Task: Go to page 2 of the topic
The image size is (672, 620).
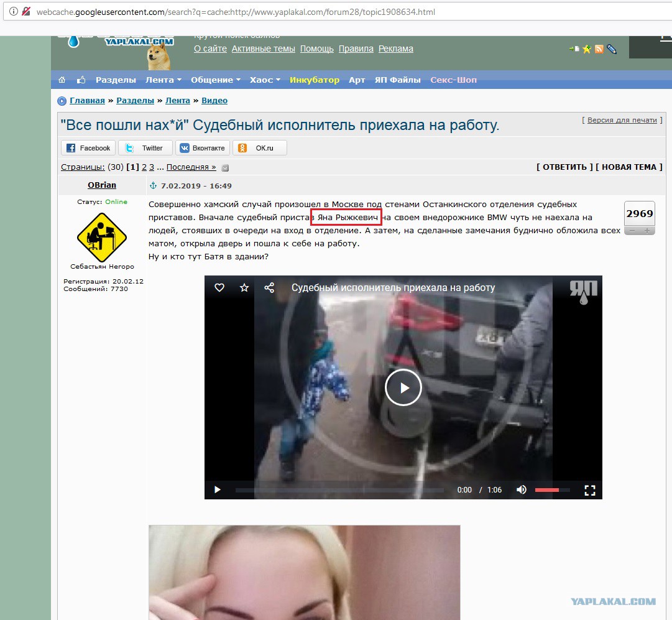Action: [x=144, y=167]
